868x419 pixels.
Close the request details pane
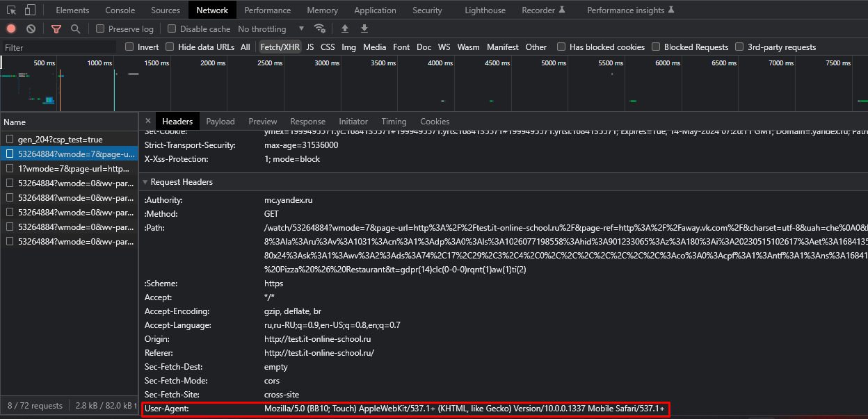coord(147,121)
